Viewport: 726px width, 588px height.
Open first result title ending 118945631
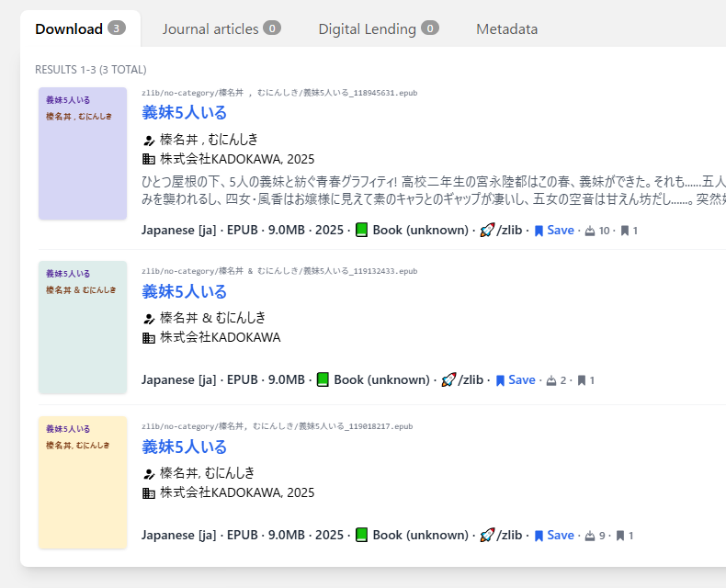coord(185,112)
